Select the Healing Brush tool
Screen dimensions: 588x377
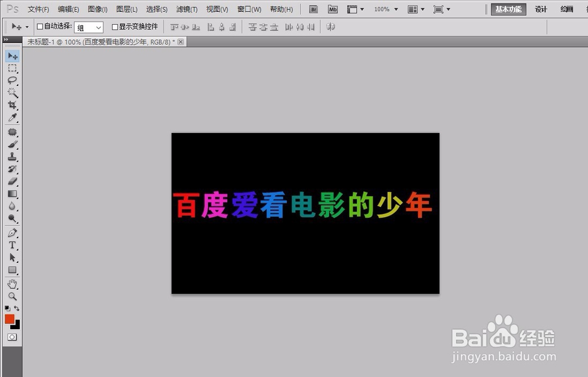(12, 132)
